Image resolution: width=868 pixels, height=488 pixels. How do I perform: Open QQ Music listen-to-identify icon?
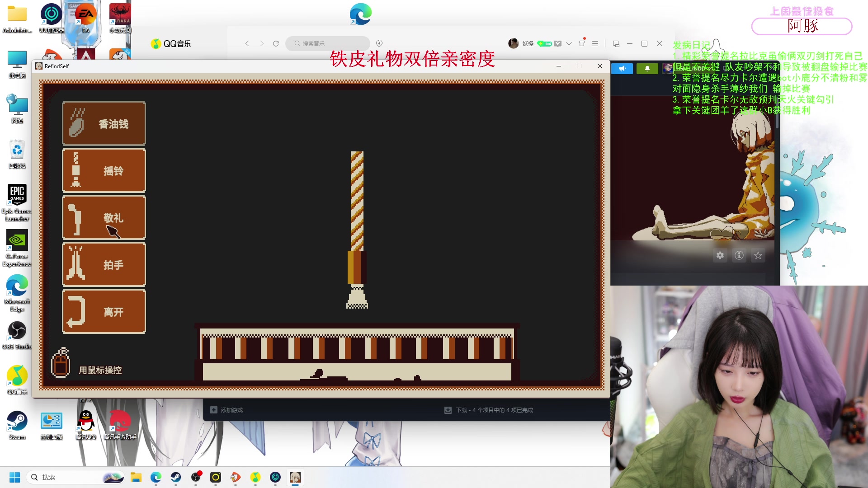pyautogui.click(x=379, y=43)
